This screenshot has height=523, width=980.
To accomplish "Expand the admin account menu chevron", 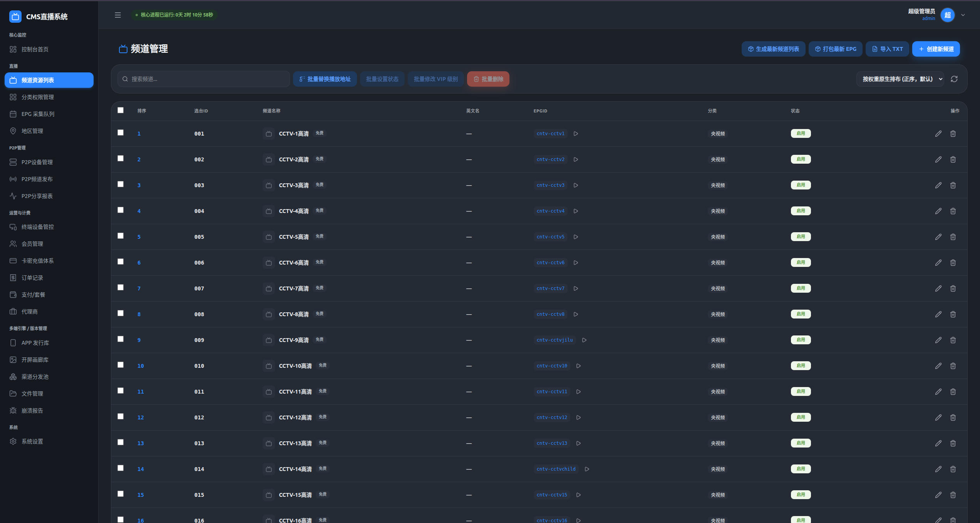I will tap(963, 15).
